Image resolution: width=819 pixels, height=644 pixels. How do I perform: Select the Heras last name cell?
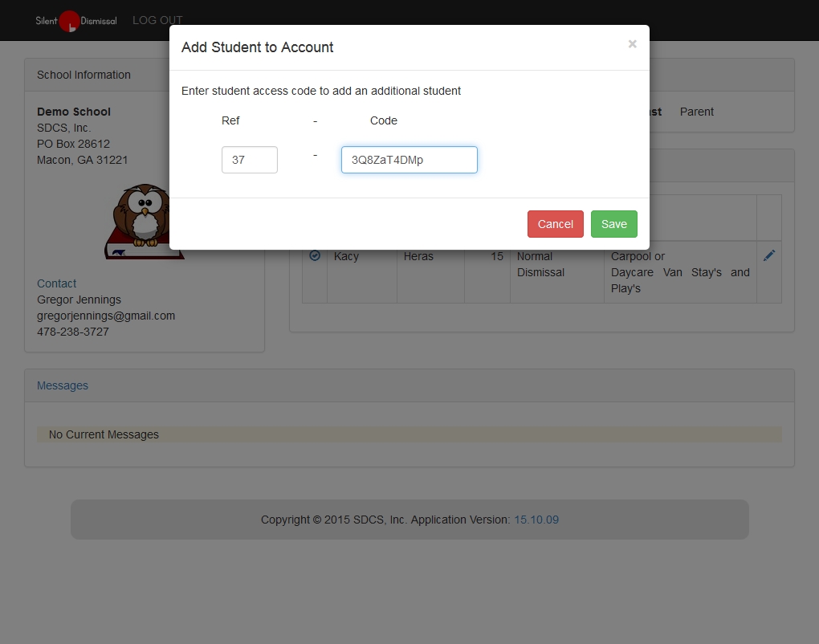418,256
